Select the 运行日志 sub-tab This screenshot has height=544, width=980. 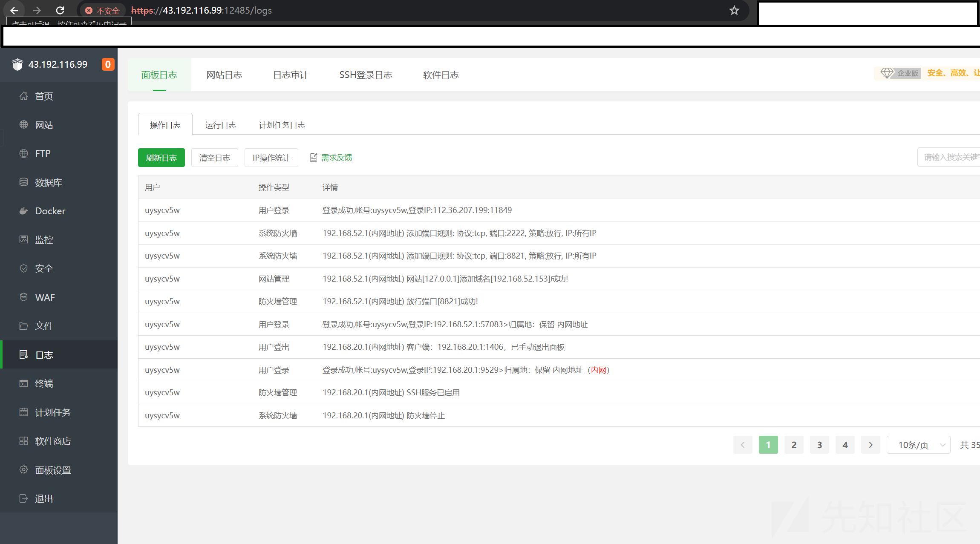pos(221,125)
